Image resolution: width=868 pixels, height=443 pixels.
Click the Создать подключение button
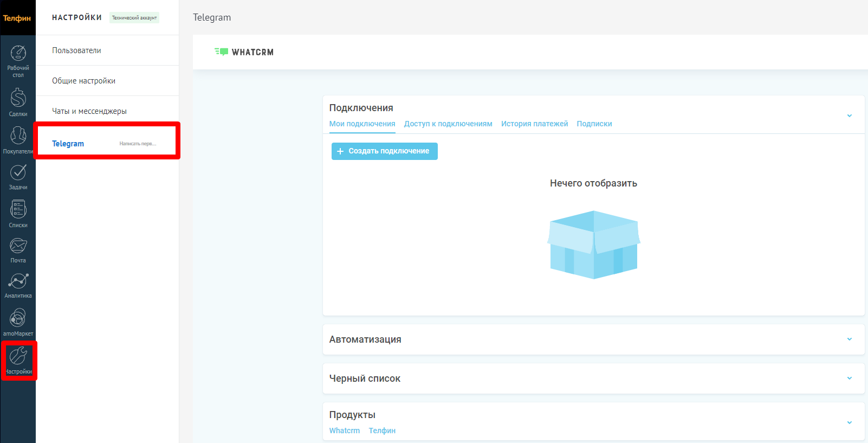pos(384,151)
